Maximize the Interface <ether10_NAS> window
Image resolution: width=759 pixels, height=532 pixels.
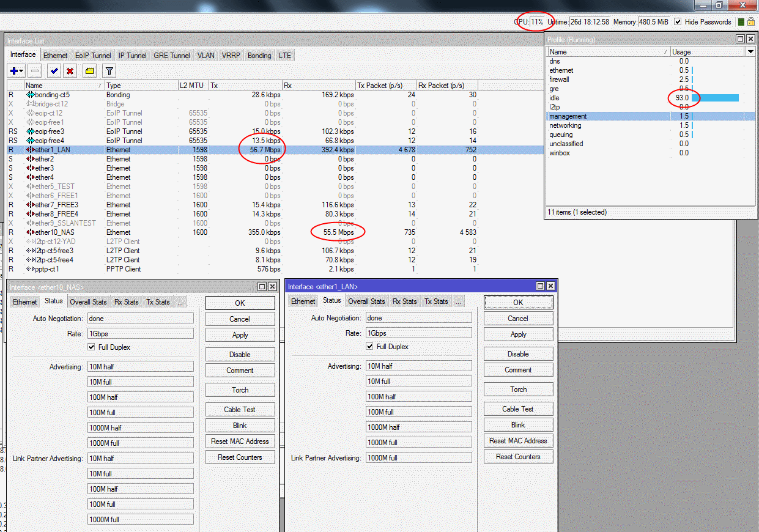pyautogui.click(x=262, y=287)
